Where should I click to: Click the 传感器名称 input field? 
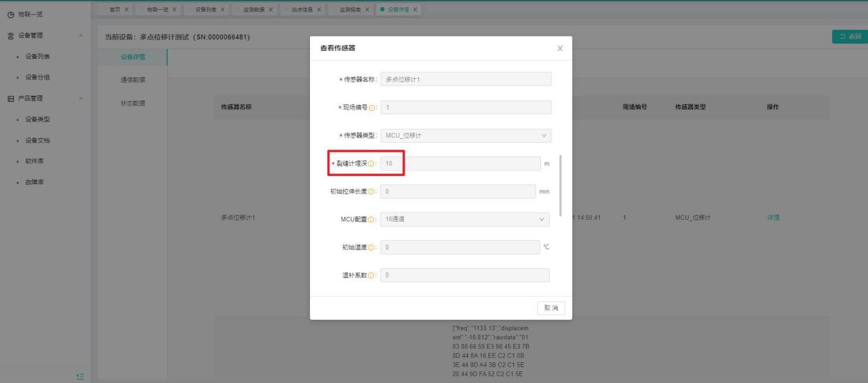pos(465,79)
